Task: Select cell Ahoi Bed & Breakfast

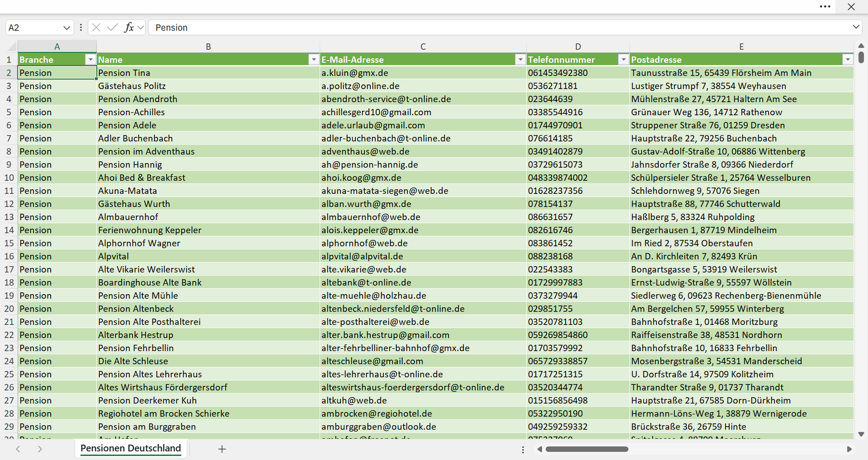Action: click(208, 177)
